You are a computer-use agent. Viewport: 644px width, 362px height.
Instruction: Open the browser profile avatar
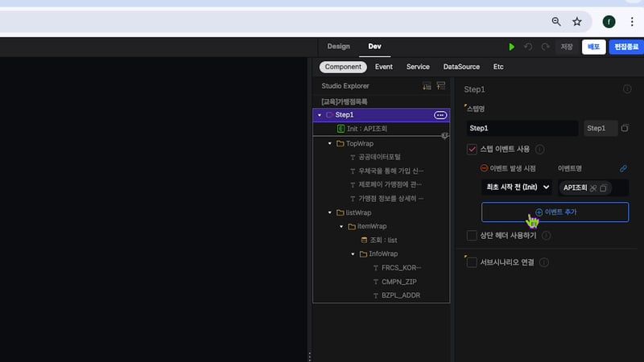[609, 22]
